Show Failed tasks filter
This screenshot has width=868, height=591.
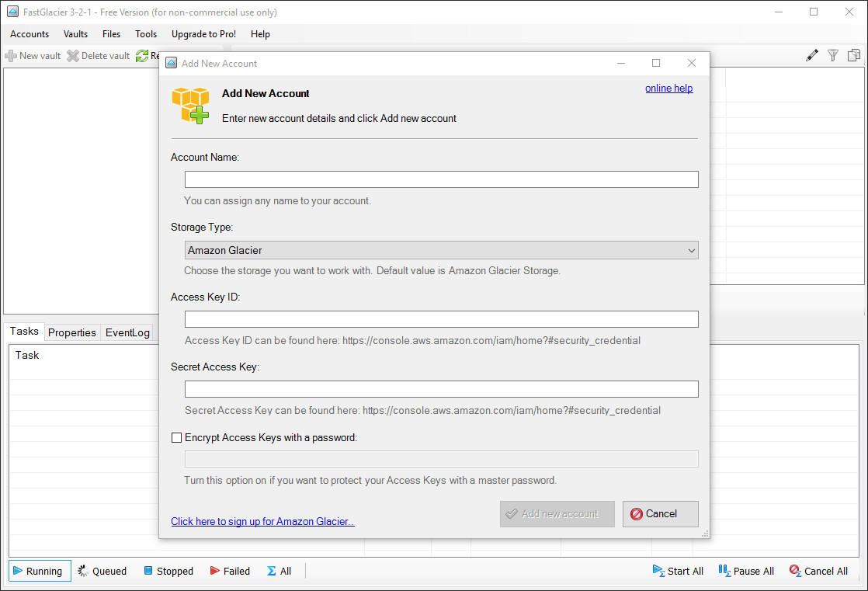(x=230, y=571)
